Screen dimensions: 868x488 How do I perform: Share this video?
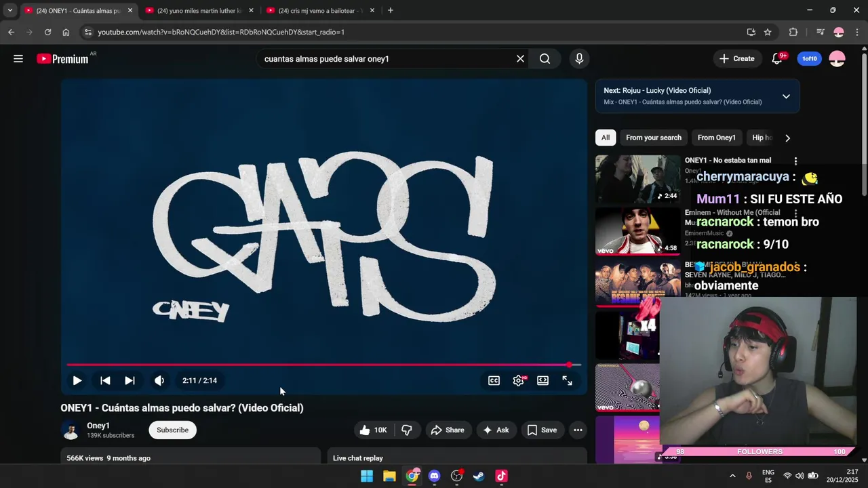click(448, 430)
